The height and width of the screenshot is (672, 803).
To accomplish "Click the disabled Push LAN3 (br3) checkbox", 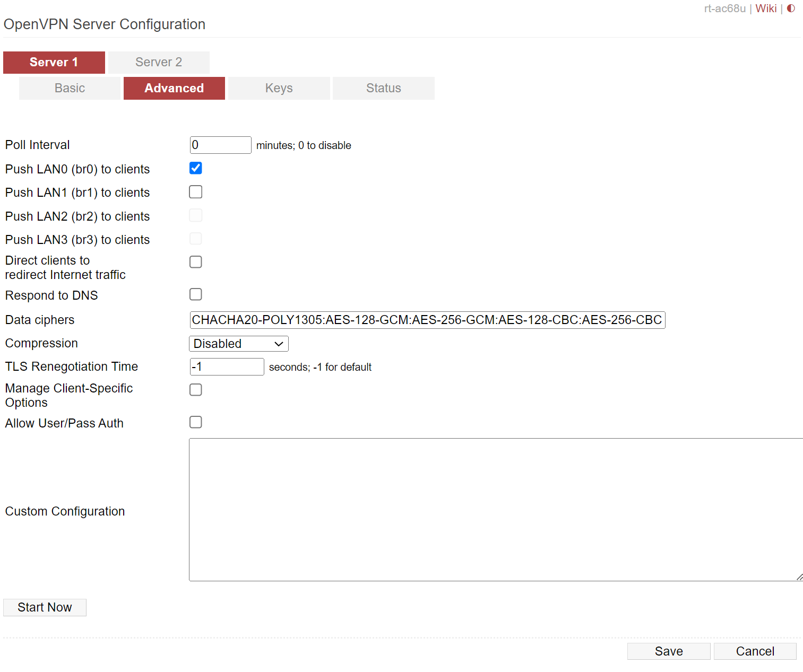I will pos(196,239).
